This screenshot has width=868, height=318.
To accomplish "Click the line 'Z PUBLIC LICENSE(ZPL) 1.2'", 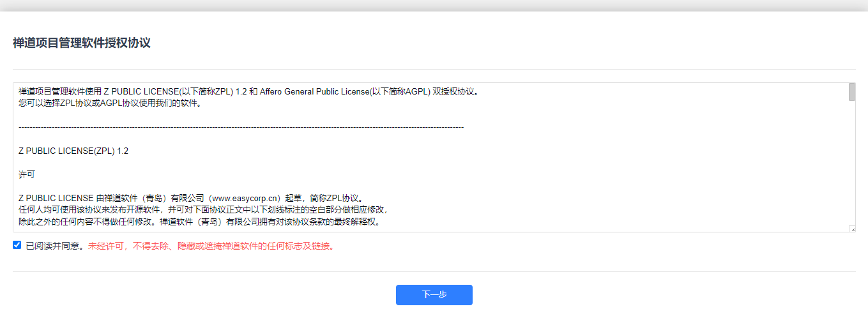I will 73,151.
